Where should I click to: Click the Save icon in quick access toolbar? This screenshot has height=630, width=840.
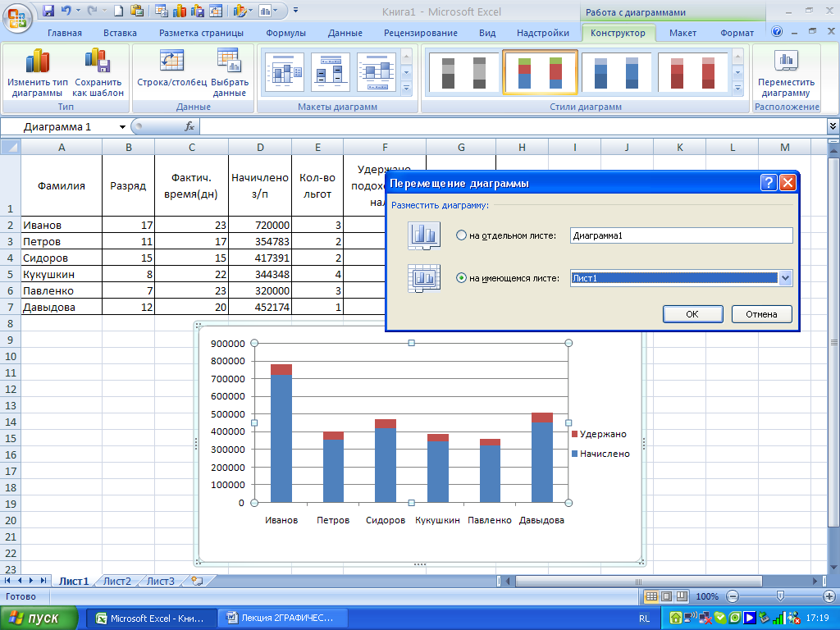[x=48, y=11]
